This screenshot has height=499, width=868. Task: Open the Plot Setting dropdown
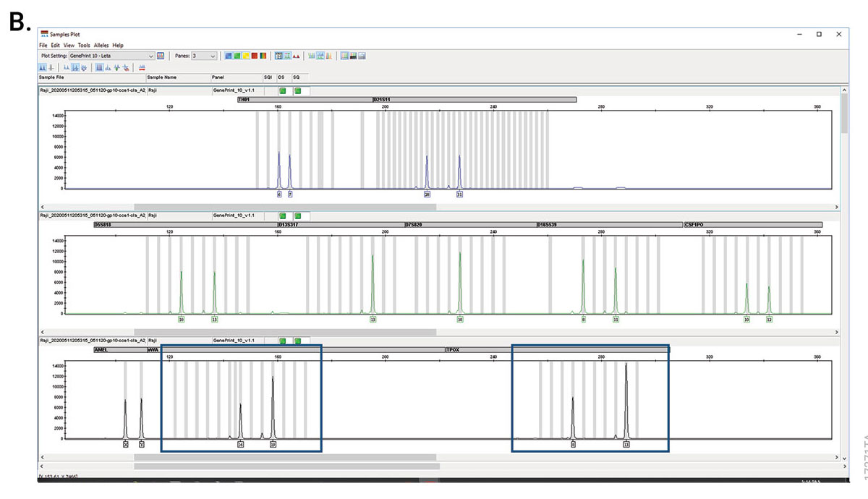(151, 56)
